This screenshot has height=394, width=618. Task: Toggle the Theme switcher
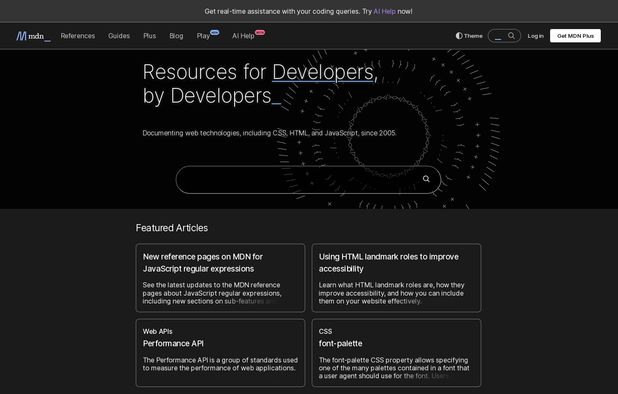(469, 36)
